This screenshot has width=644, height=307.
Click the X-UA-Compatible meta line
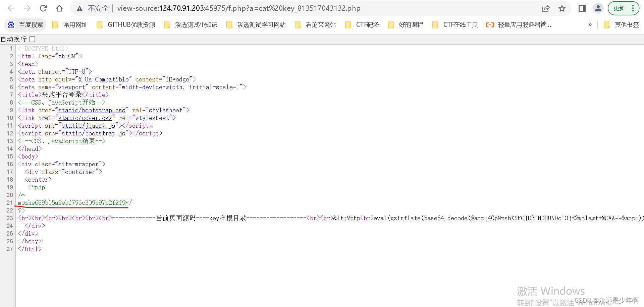coord(107,79)
